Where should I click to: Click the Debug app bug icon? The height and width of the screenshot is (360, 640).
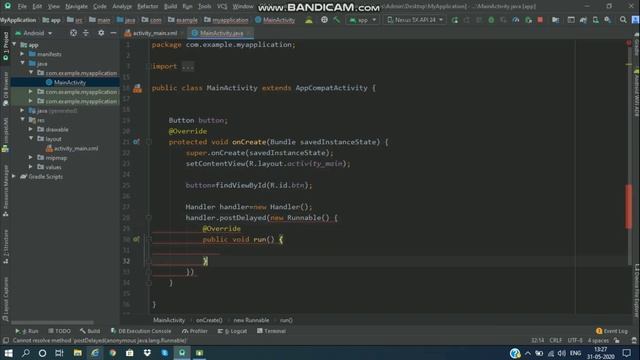(x=491, y=20)
